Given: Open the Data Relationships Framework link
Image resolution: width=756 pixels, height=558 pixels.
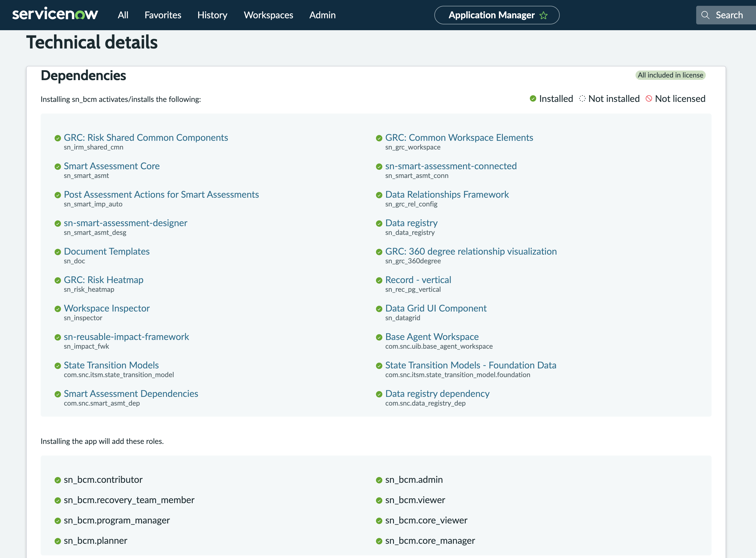Looking at the screenshot, I should coord(447,195).
